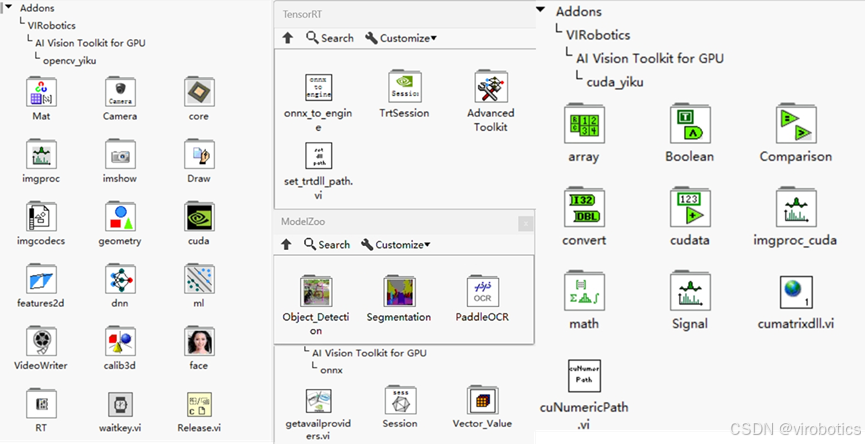Open the onnx Session palette folder
This screenshot has width=865, height=444.
coord(400,400)
